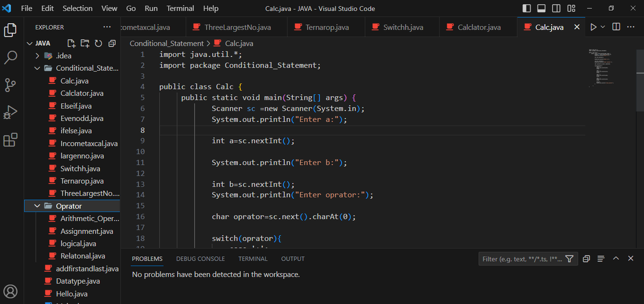Select the TERMINAL panel tab

tap(253, 259)
